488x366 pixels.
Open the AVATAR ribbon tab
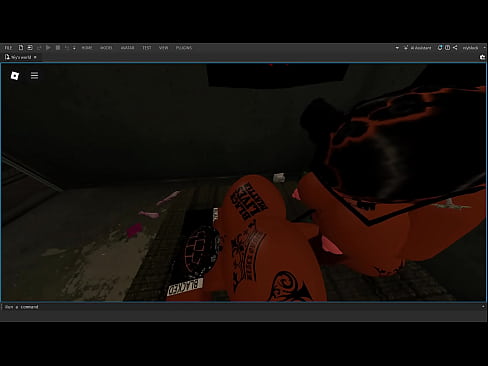click(127, 48)
